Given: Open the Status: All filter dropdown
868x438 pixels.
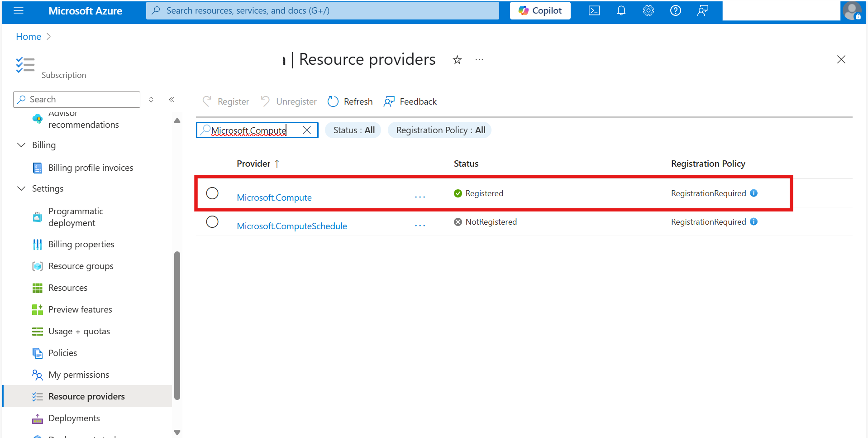Looking at the screenshot, I should coord(353,130).
